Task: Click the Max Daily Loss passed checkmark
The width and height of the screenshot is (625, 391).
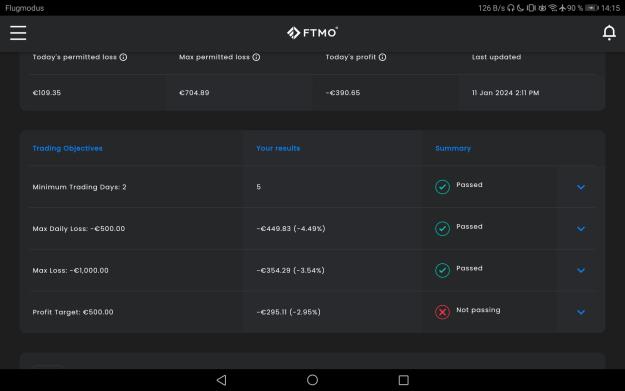Action: pos(442,228)
